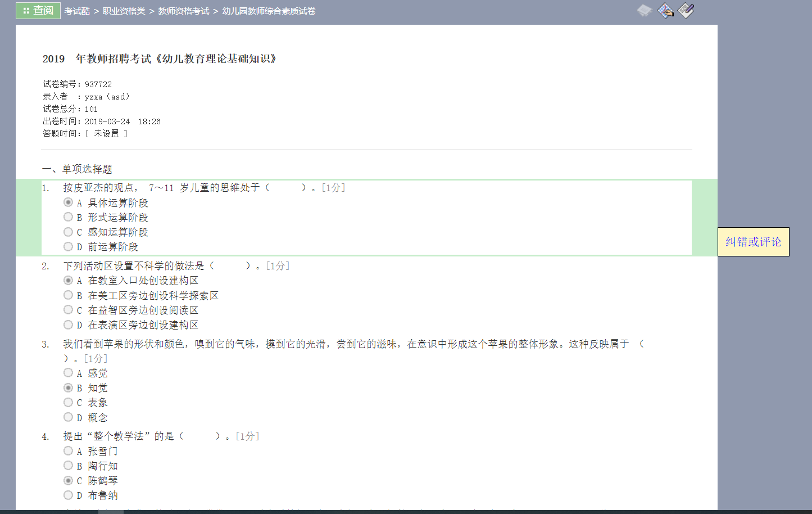Choose option D 布鲁纳 radio button
Viewport: 812px width, 514px height.
[68, 495]
